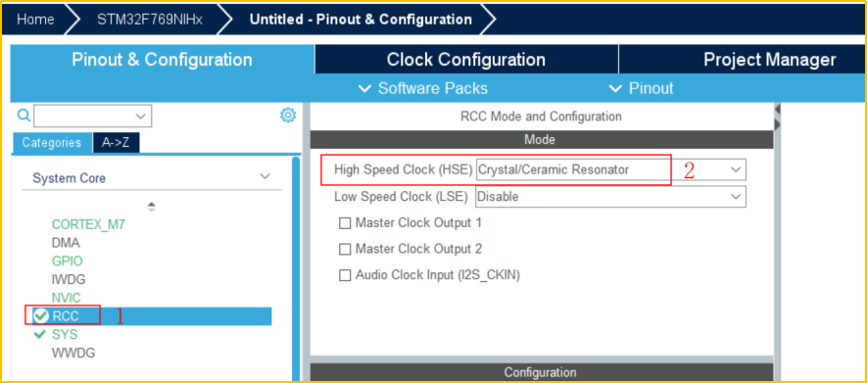Check Audio Clock Input (I2S_CKIN)

tap(345, 275)
